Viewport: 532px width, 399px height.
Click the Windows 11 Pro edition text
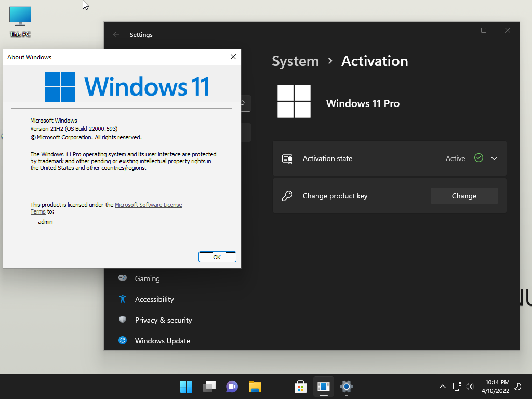pyautogui.click(x=363, y=103)
